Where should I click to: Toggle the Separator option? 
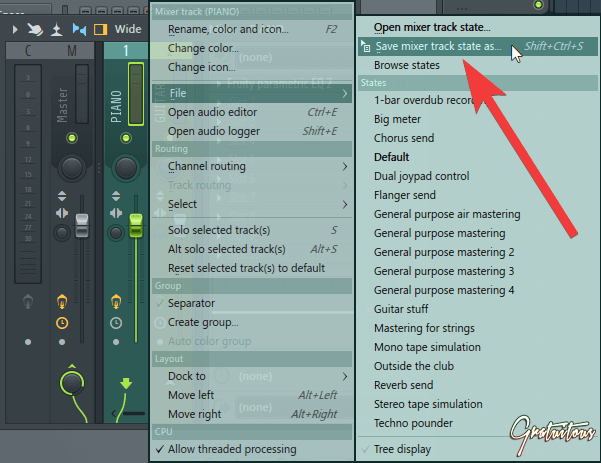pos(252,303)
